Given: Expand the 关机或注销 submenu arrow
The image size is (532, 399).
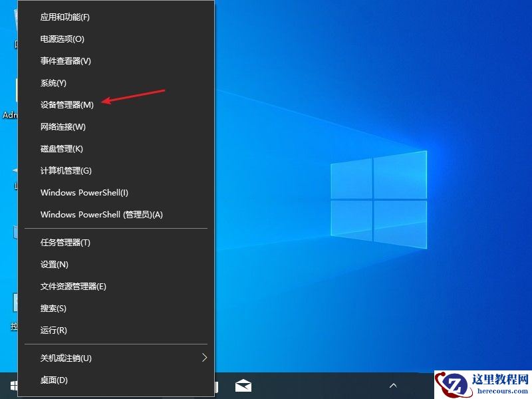Looking at the screenshot, I should pyautogui.click(x=204, y=358).
